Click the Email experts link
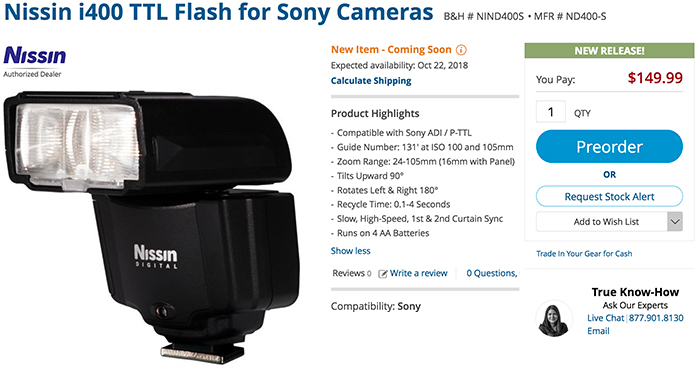Viewport: 700px width, 369px height. coord(598,331)
